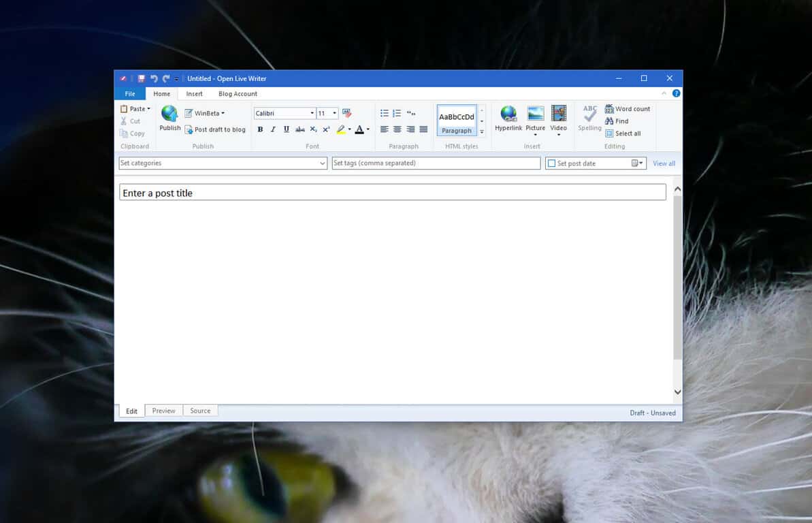Toggle bold formatting
812x523 pixels.
260,129
